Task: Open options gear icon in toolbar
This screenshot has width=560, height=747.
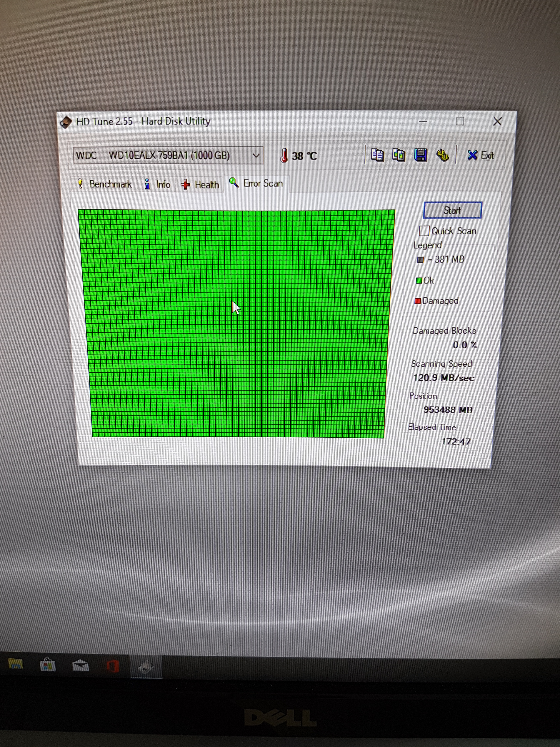Action: tap(442, 155)
